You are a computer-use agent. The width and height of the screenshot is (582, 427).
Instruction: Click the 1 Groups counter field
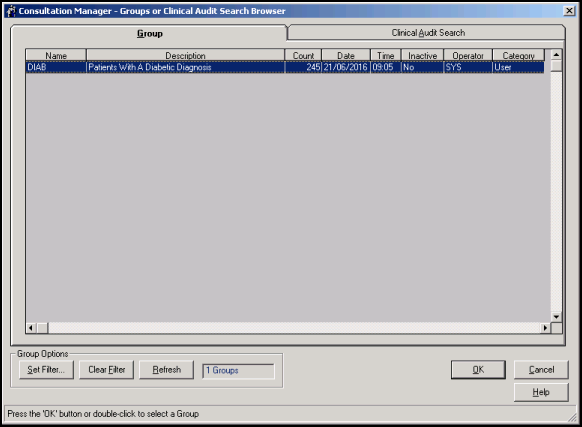(x=238, y=371)
